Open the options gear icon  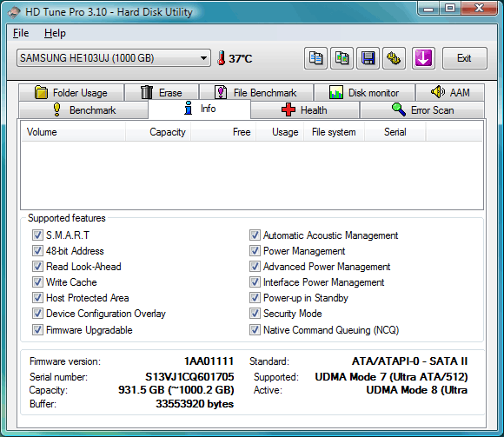click(x=394, y=58)
